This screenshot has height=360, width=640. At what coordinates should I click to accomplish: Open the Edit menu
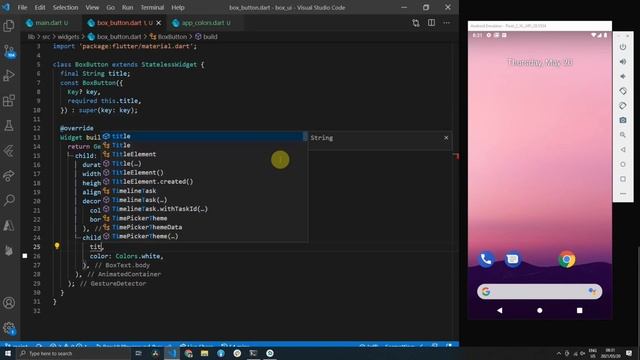pyautogui.click(x=40, y=7)
